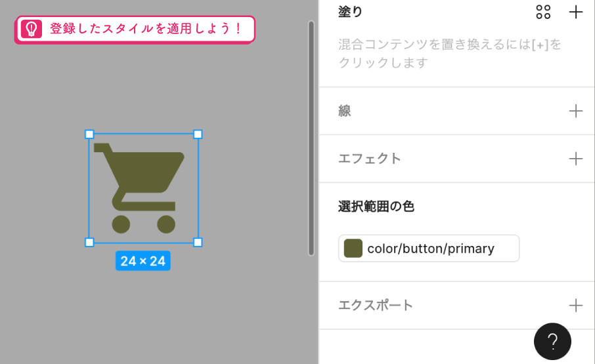Click the 選択範囲の色 heading

pos(376,207)
